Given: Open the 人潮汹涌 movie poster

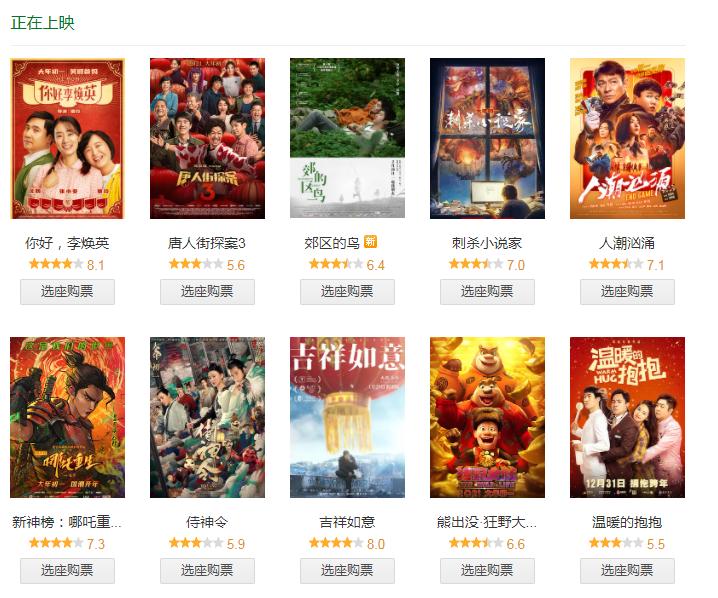Looking at the screenshot, I should 627,138.
